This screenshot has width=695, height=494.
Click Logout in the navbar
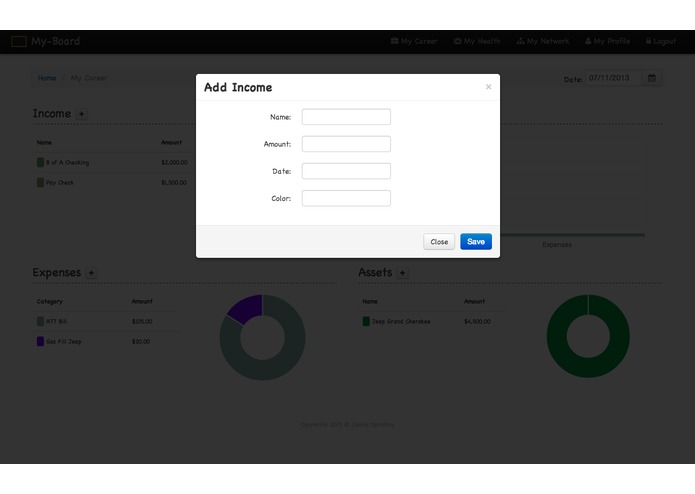(660, 41)
